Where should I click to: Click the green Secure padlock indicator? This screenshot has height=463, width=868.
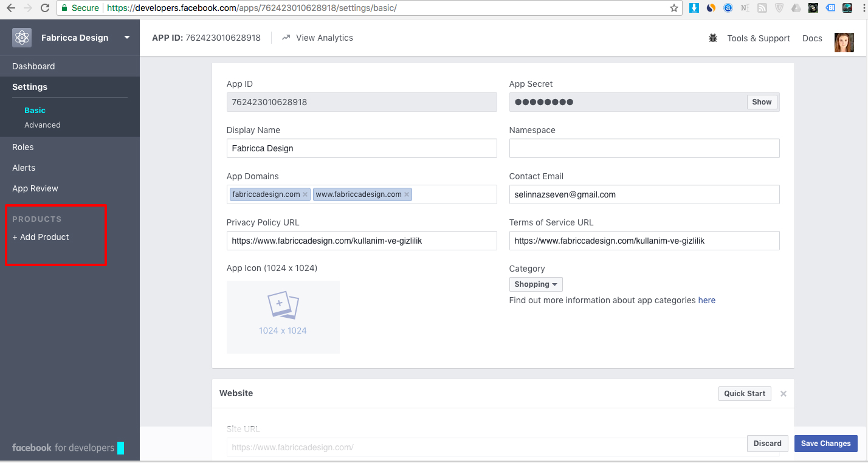click(81, 8)
